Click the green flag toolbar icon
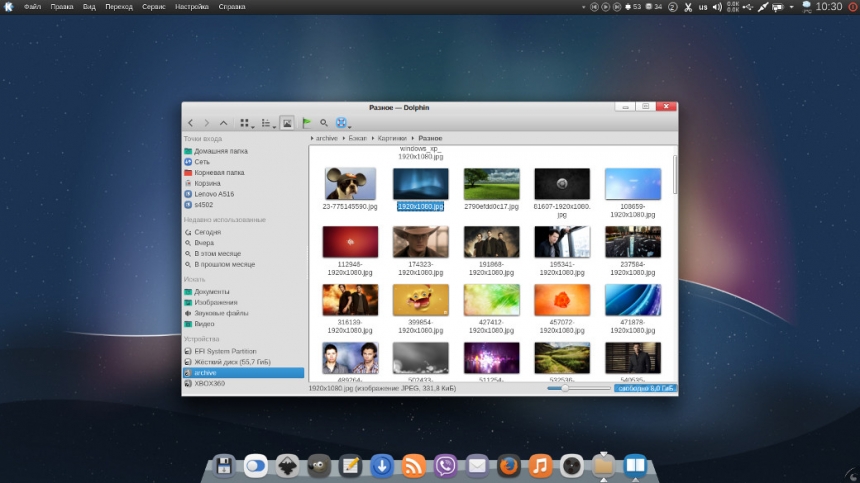This screenshot has height=483, width=860. tap(307, 123)
